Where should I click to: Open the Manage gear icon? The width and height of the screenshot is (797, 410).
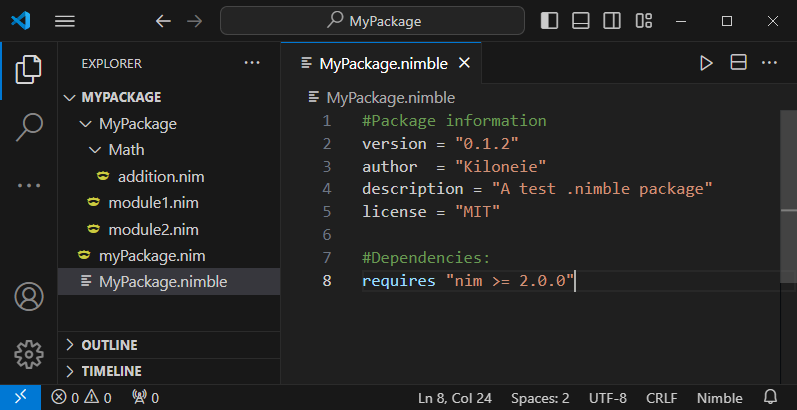29,354
